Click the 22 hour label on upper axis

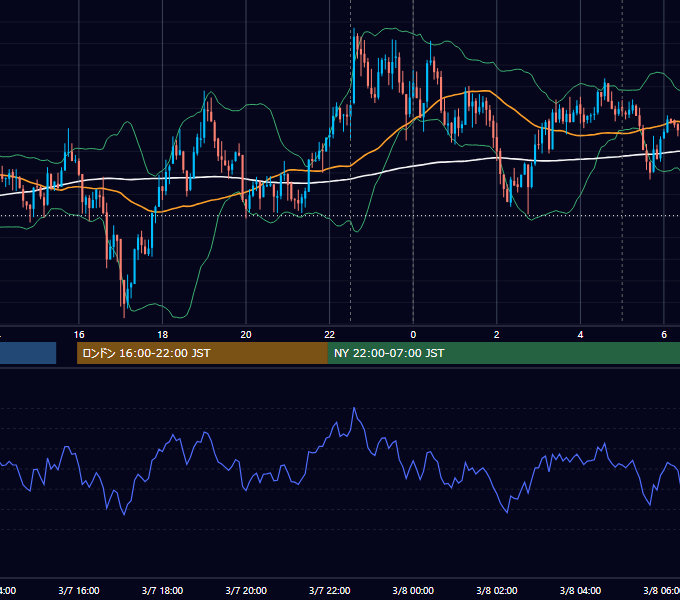(x=330, y=335)
